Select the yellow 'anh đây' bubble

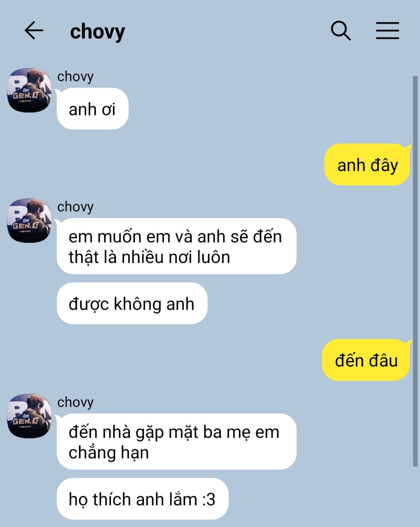(367, 165)
